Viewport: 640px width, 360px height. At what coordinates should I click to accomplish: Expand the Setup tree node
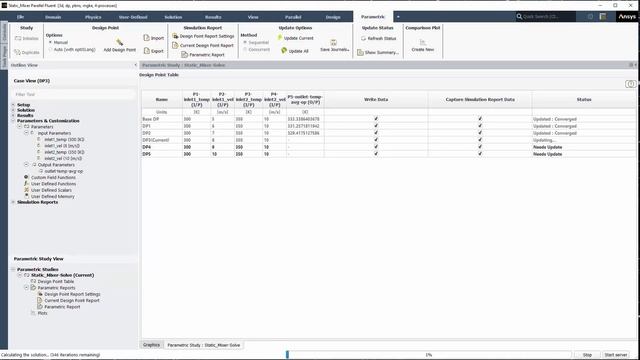click(x=13, y=105)
